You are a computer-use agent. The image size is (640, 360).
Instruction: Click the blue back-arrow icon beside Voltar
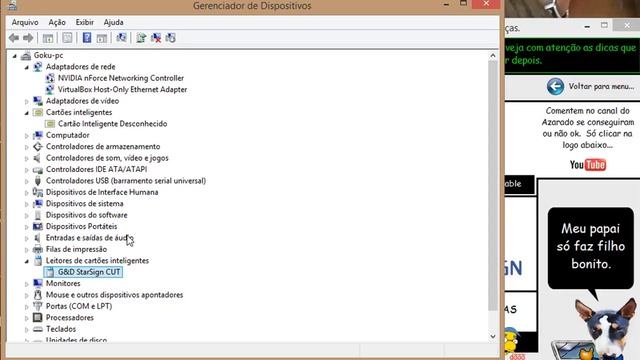point(555,87)
